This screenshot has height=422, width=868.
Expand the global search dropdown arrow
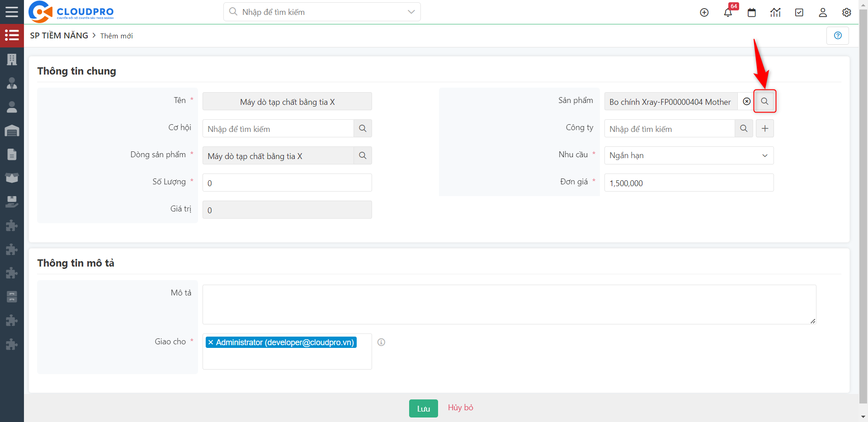pos(411,12)
